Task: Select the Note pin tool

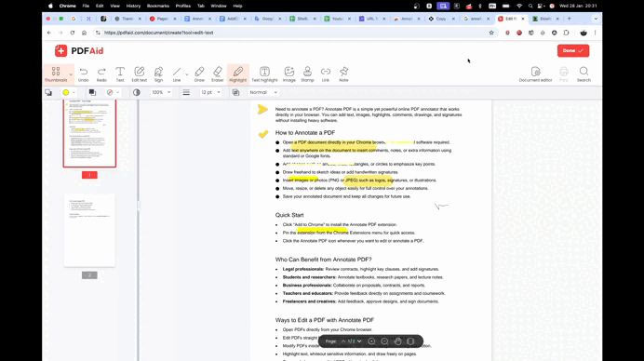Action: [343, 74]
